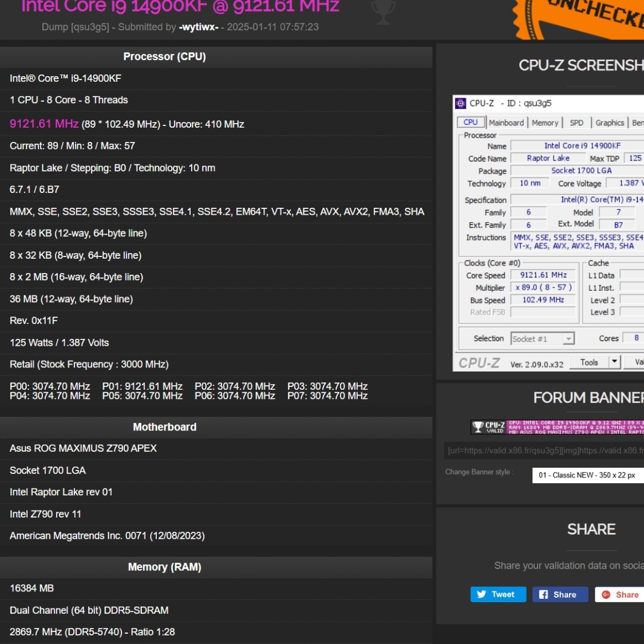
Task: Click the Tools button in CPU-Z
Action: (589, 362)
